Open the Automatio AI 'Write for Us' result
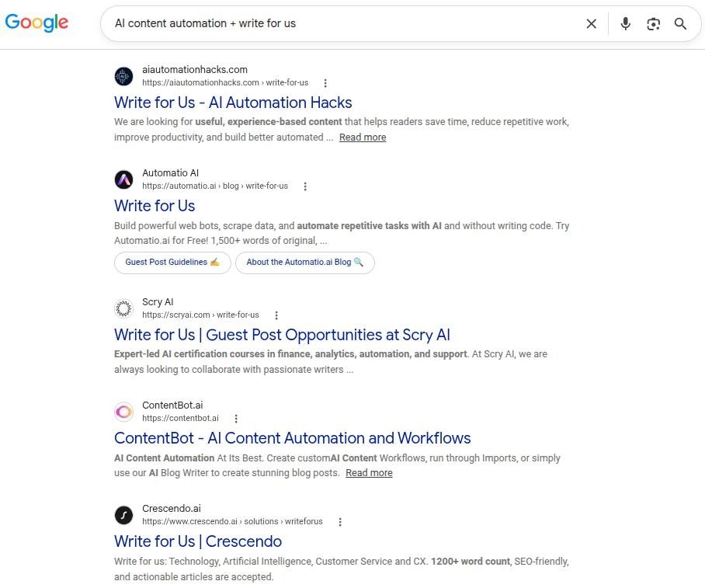 pos(155,206)
